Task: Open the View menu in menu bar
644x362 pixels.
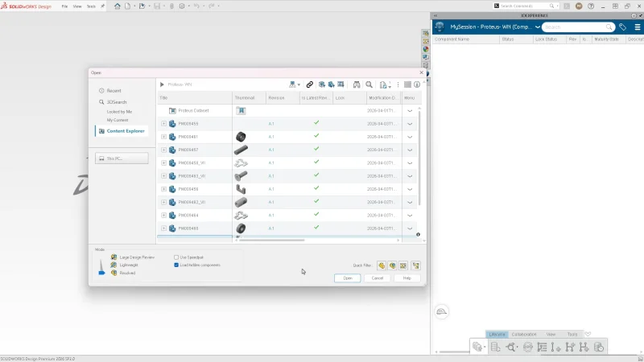Action: (77, 6)
